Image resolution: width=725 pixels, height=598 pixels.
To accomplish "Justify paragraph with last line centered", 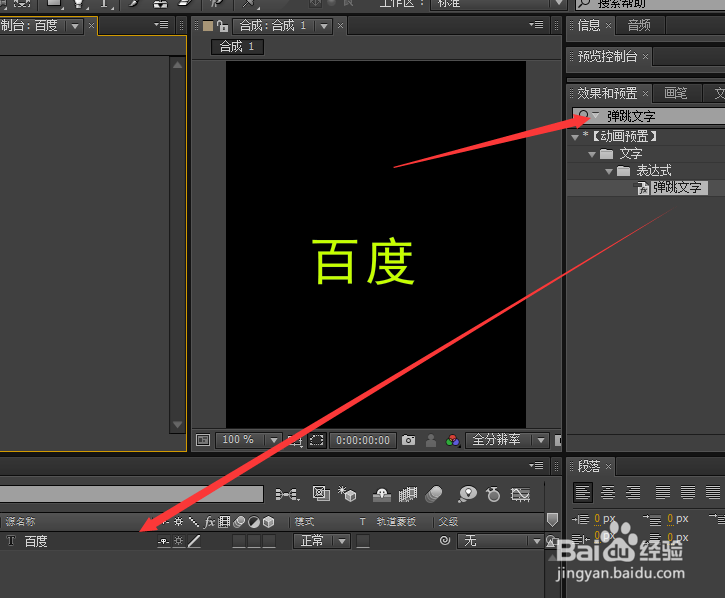I will pos(688,492).
